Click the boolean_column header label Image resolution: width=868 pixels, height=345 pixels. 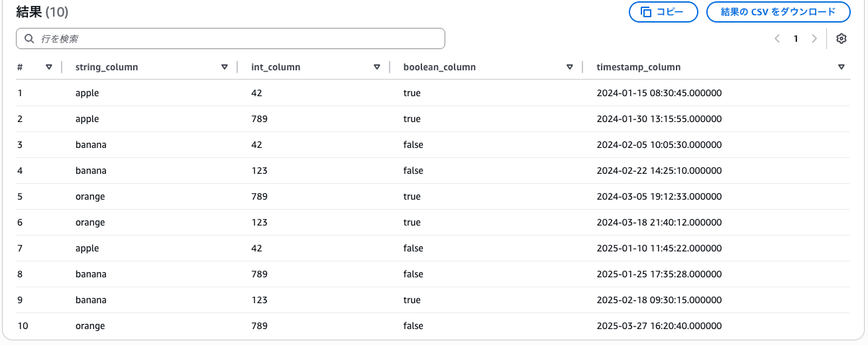coord(439,67)
